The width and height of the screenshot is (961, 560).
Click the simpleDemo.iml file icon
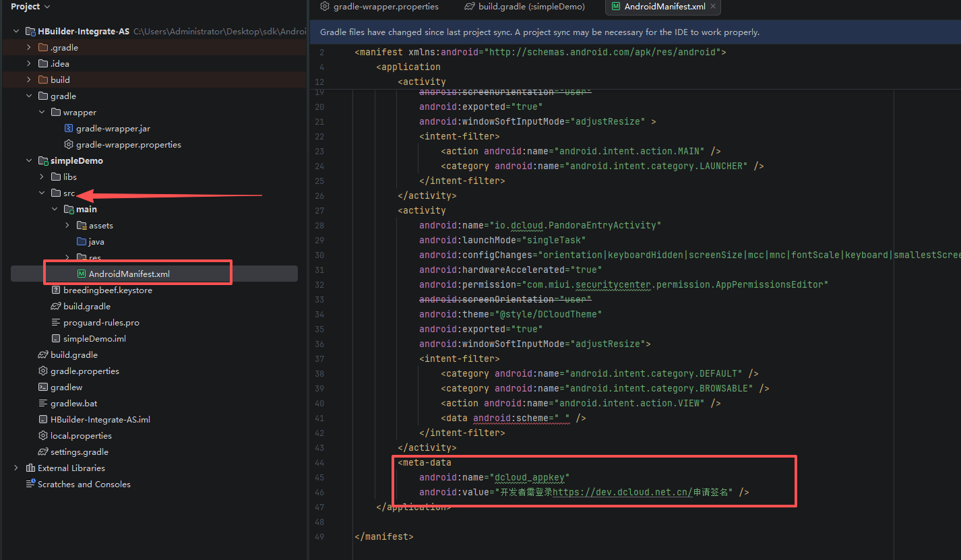56,339
